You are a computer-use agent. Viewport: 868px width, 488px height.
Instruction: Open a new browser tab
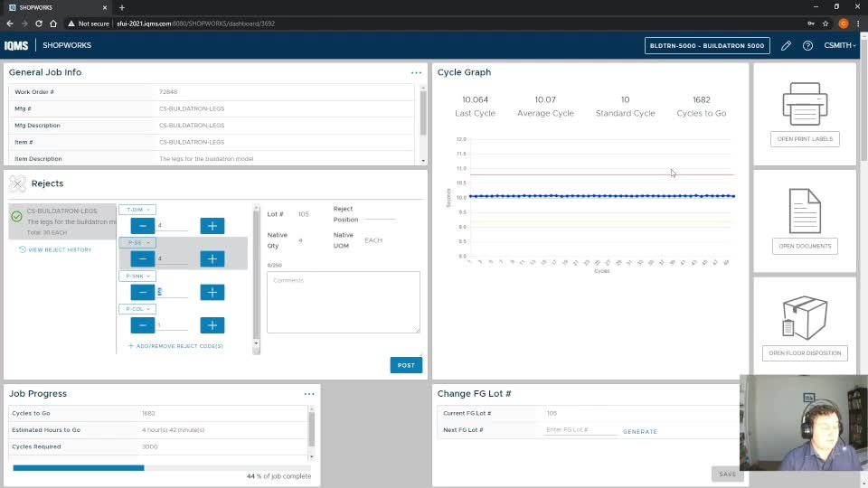tap(122, 8)
